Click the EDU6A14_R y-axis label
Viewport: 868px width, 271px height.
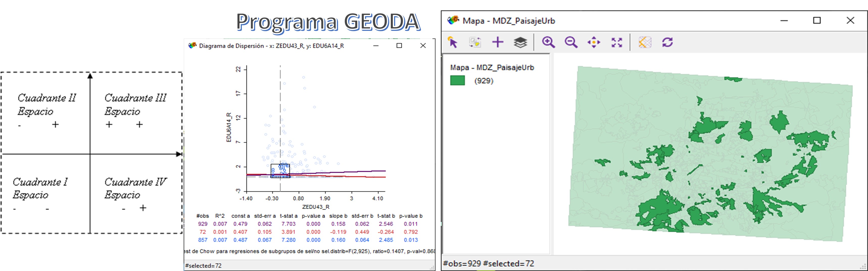(229, 127)
